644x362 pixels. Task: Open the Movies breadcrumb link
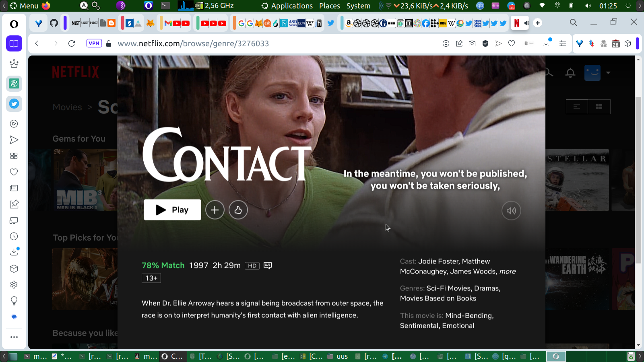67,107
